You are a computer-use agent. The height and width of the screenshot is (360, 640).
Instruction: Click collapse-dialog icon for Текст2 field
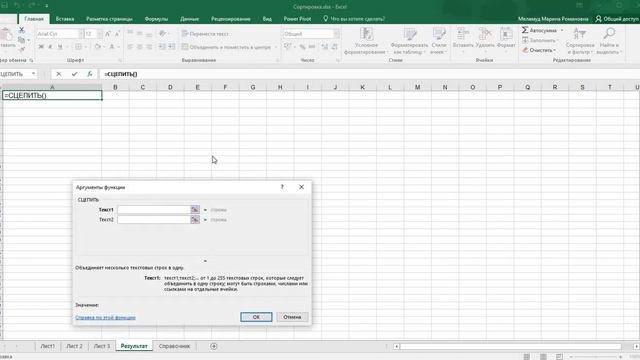pyautogui.click(x=195, y=220)
